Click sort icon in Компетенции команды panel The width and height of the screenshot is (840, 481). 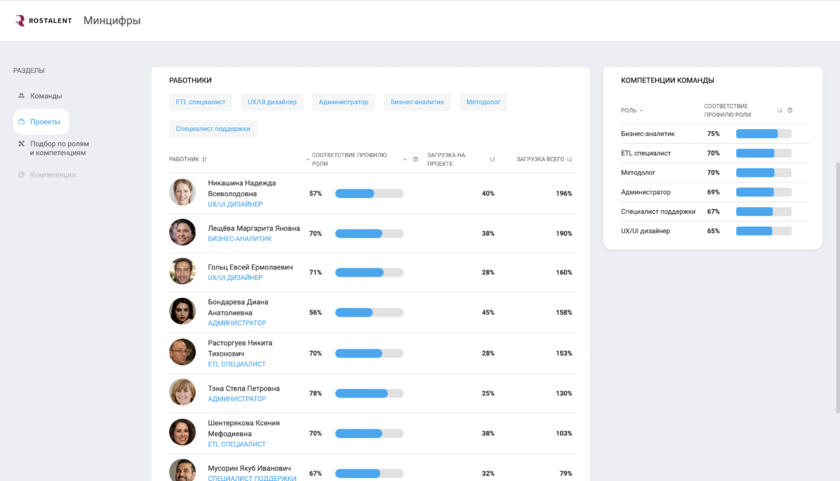pos(780,110)
